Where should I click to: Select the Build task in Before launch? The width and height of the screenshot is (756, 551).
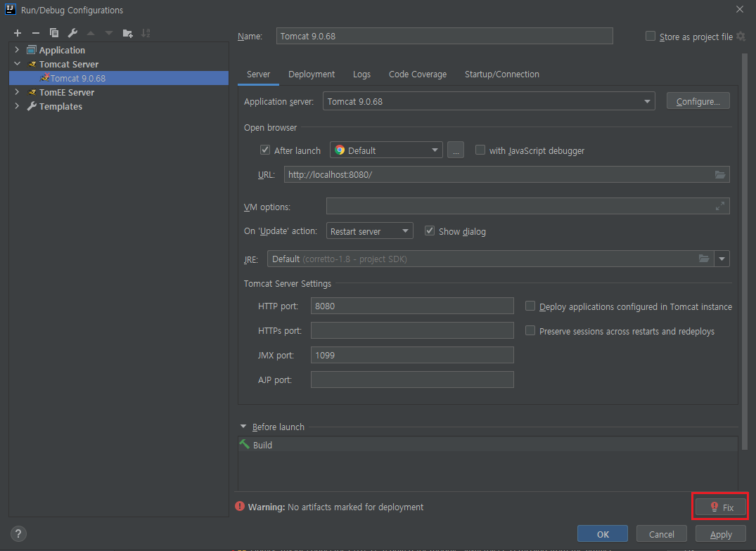pyautogui.click(x=488, y=445)
